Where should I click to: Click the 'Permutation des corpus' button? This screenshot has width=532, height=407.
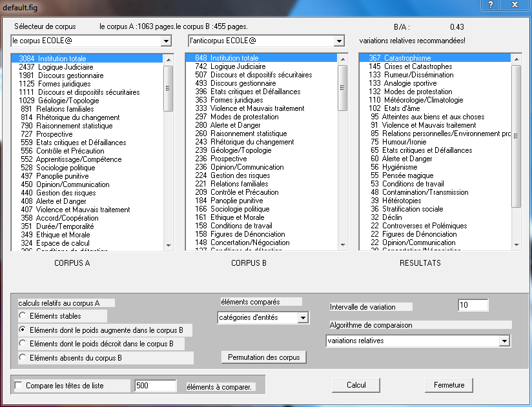click(x=263, y=357)
